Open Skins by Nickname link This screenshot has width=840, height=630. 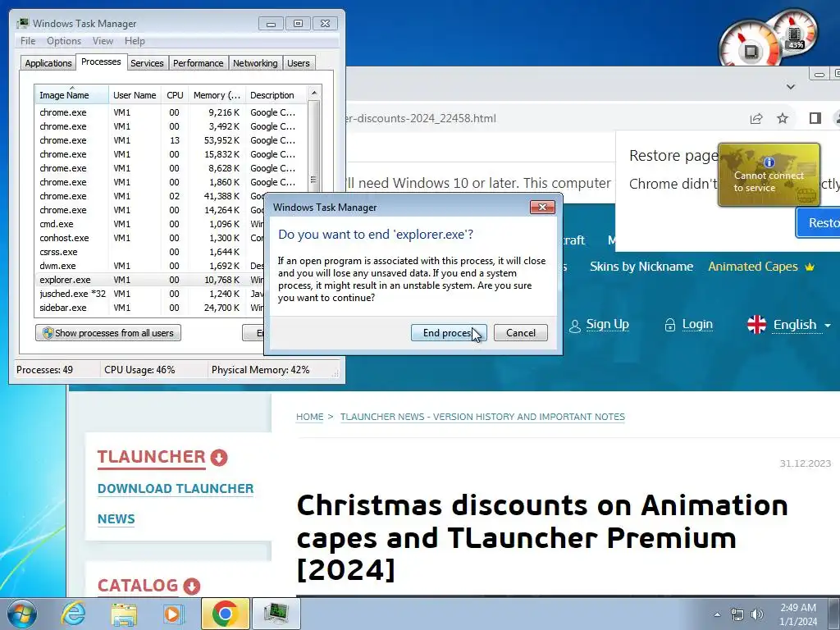click(641, 267)
